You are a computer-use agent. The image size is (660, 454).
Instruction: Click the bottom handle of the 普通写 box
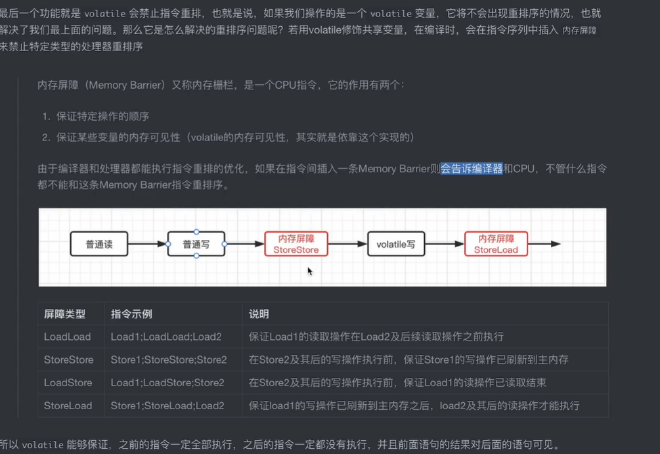(x=196, y=256)
